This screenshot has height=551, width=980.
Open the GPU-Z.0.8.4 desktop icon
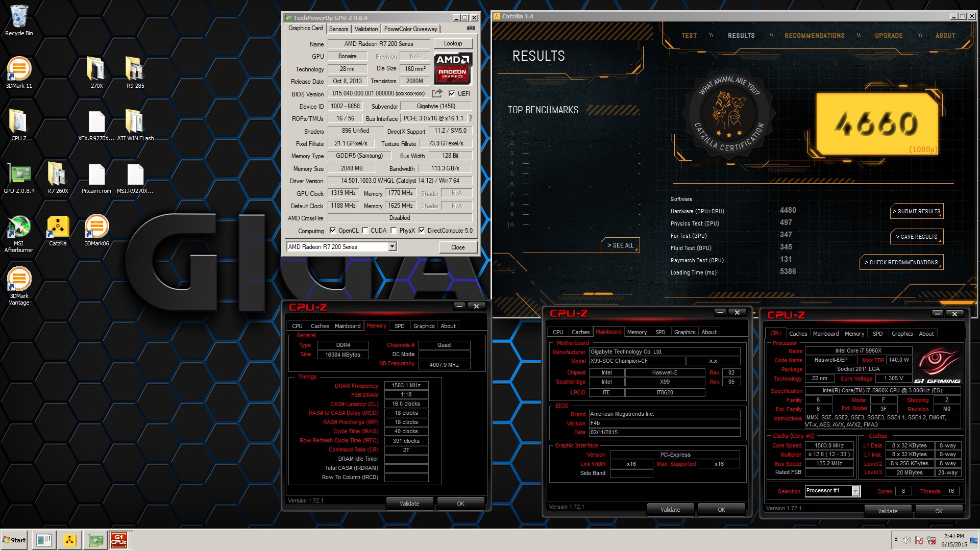coord(19,178)
